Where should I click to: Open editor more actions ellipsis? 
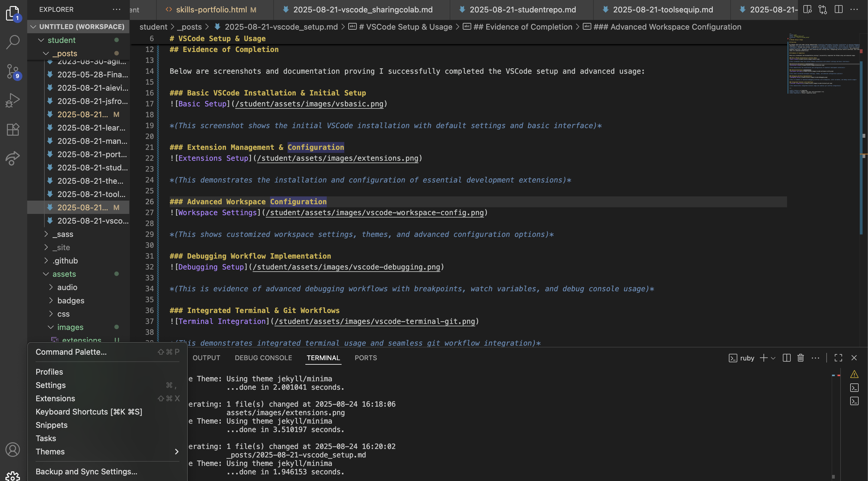tap(854, 9)
